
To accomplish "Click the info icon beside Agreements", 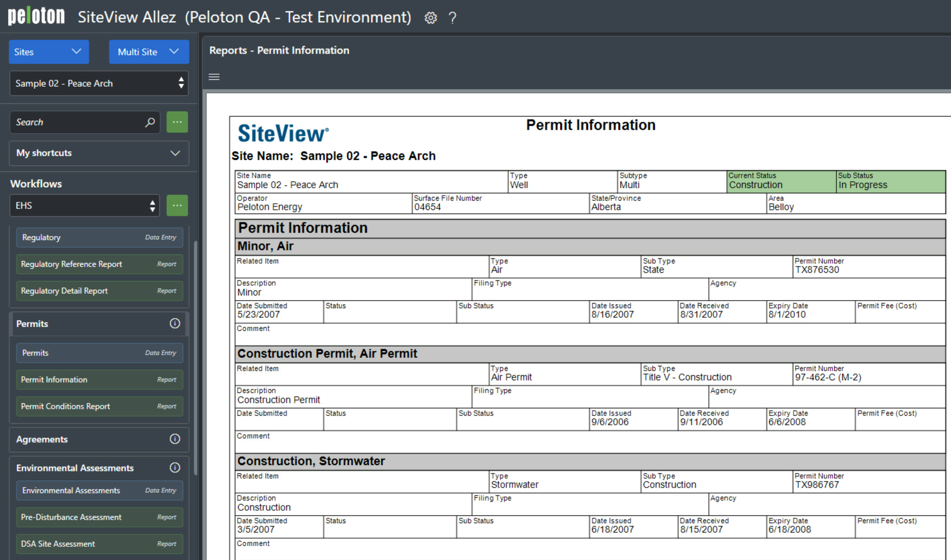I will (x=175, y=439).
